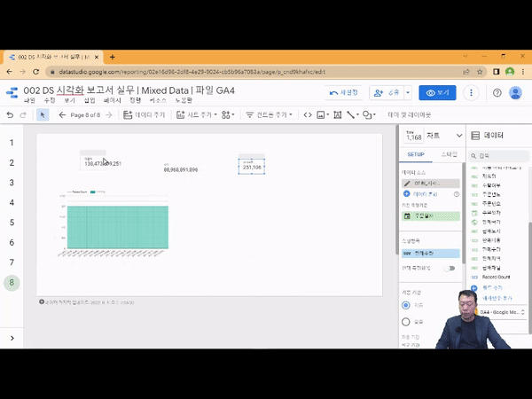The height and width of the screenshot is (399, 532).
Task: Switch to the 스타일 tab
Action: pyautogui.click(x=449, y=154)
